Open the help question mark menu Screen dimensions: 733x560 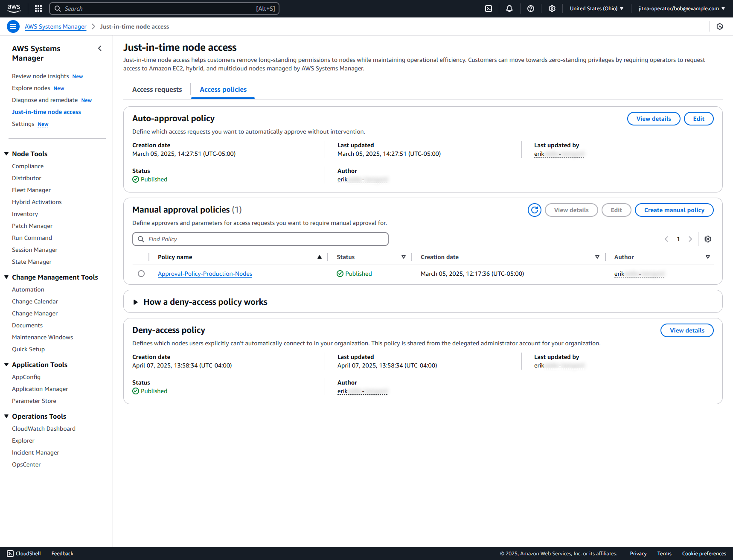pos(531,9)
